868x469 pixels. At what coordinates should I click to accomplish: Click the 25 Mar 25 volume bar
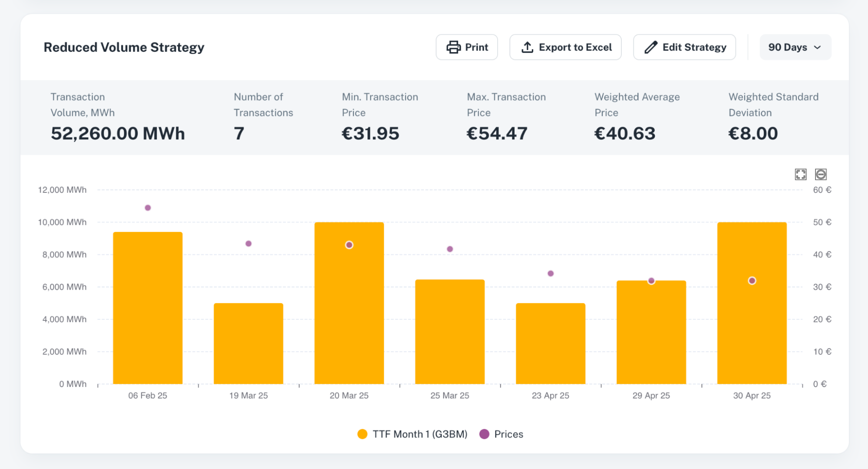(x=450, y=332)
